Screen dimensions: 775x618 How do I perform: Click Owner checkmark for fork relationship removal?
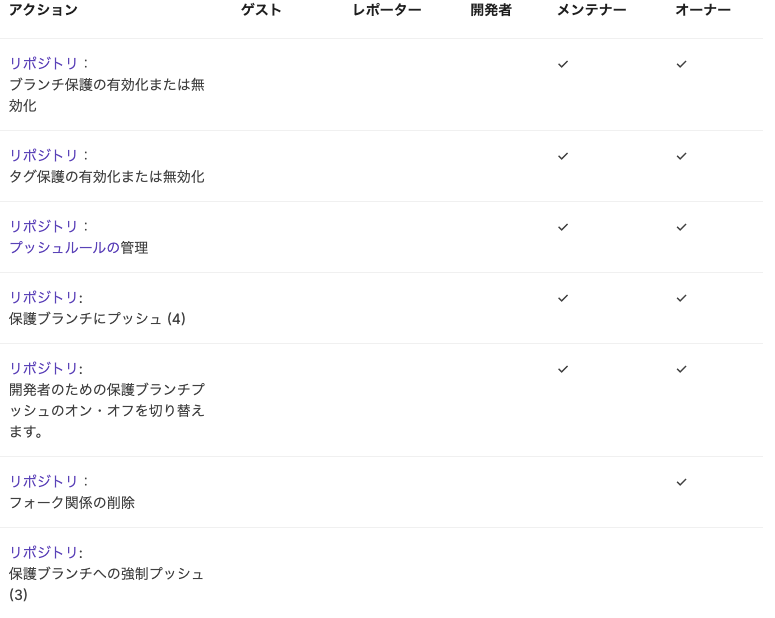pos(681,482)
